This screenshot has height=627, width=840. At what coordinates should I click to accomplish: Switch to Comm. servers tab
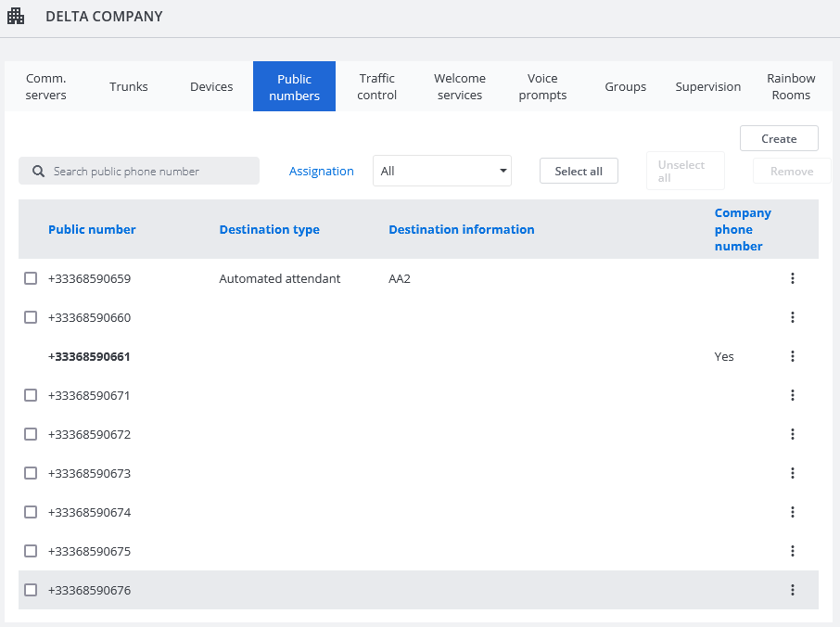click(x=46, y=86)
